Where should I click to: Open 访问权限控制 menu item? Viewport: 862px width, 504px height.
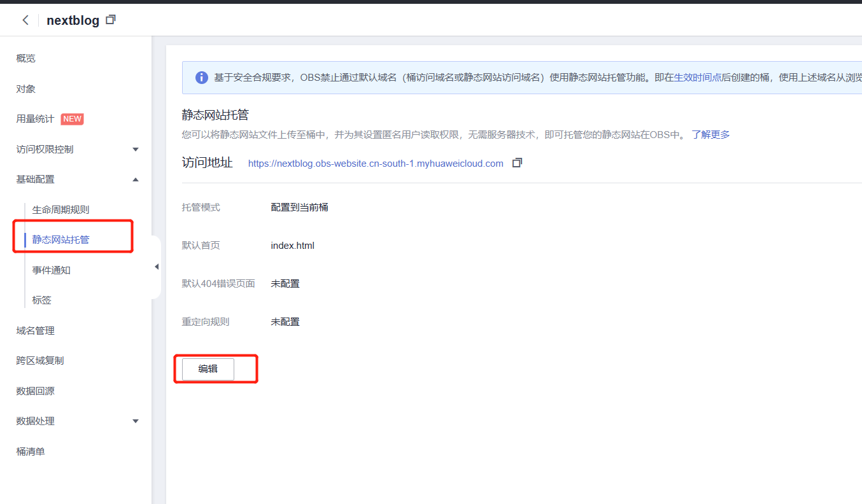click(x=45, y=150)
